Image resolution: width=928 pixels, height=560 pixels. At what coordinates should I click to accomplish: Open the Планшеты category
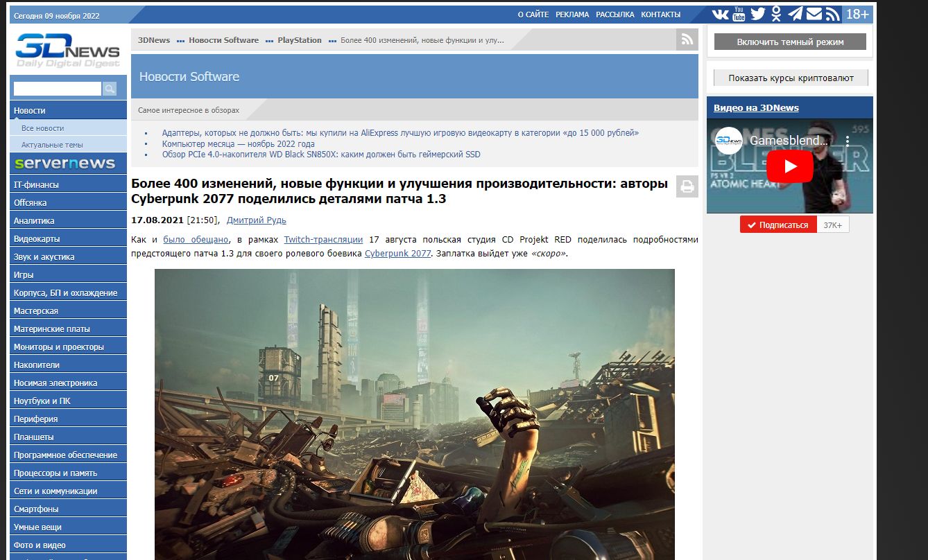pyautogui.click(x=68, y=437)
